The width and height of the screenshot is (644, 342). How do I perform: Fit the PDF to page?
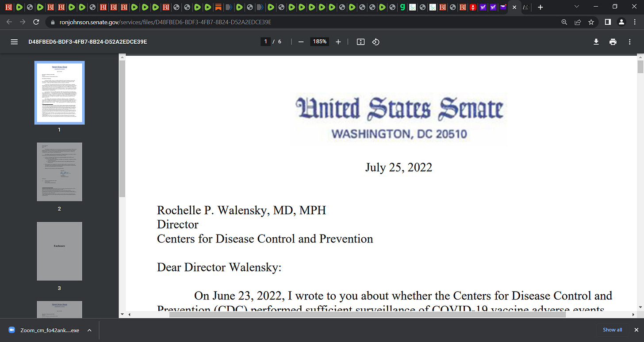pyautogui.click(x=360, y=42)
